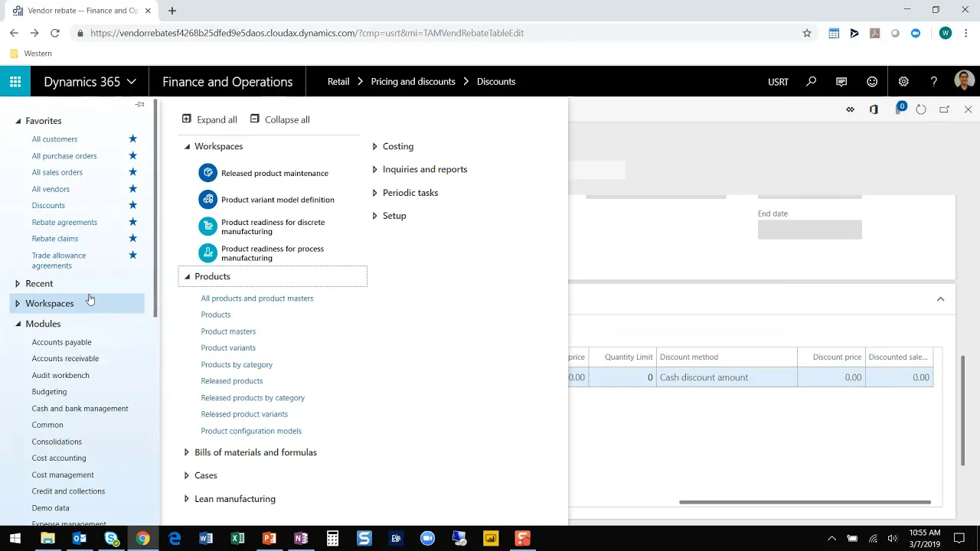Viewport: 980px width, 551px height.
Task: Expand the Recent section in navigation pane
Action: click(18, 284)
